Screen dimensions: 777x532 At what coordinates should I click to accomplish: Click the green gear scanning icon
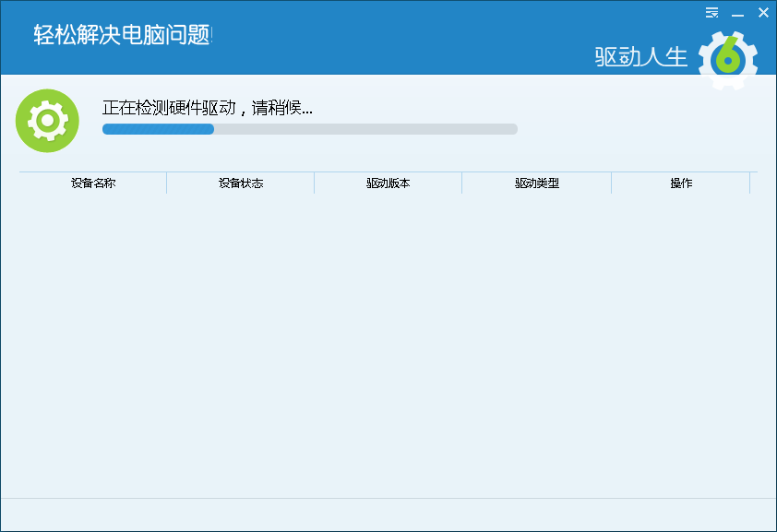47,121
